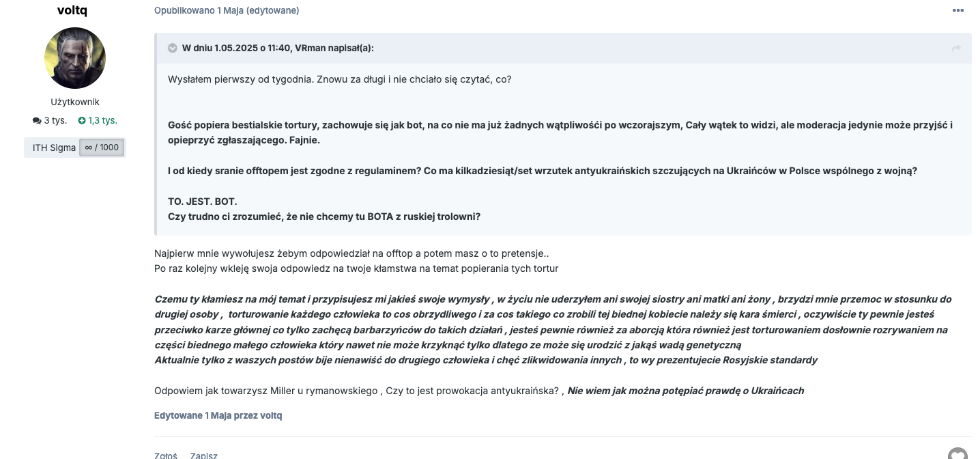Viewport: 980px width, 459px height.
Task: Click the speech bubbles post count icon
Action: [37, 121]
